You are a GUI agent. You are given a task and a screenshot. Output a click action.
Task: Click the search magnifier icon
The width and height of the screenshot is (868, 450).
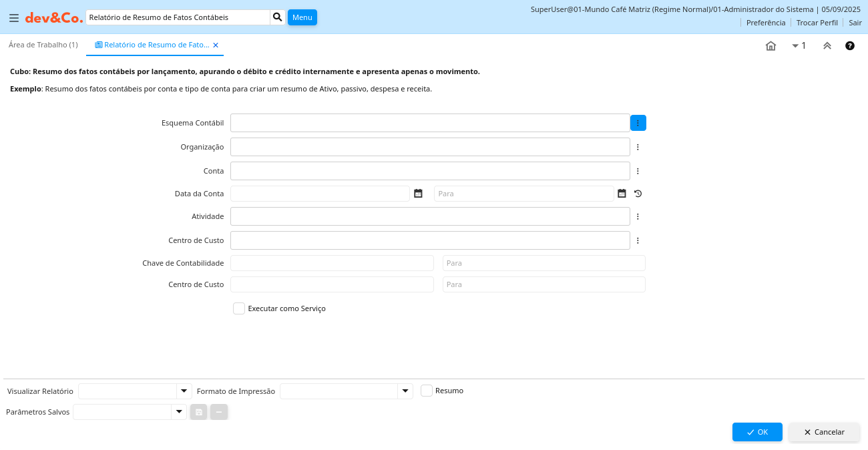pos(278,17)
